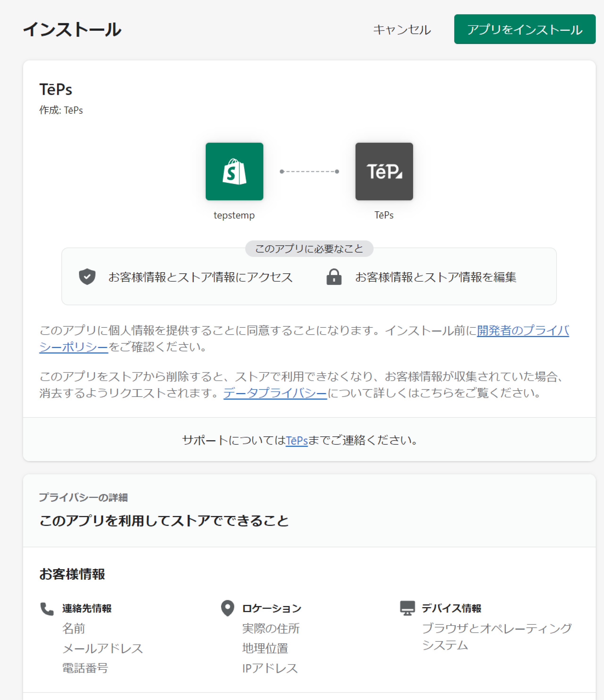This screenshot has height=700, width=604.
Task: Click the お客様情報とストア情報にアクセス text
Action: [200, 277]
